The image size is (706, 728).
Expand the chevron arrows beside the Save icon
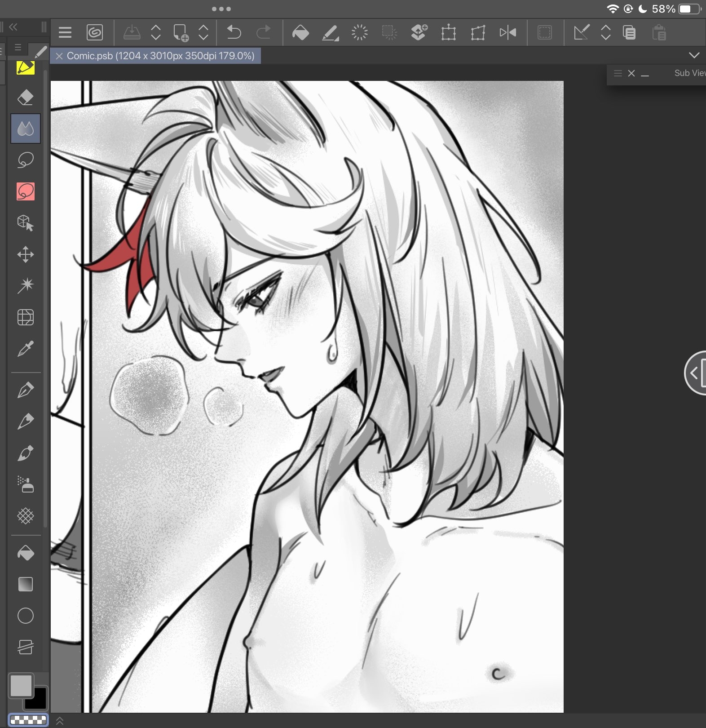pyautogui.click(x=156, y=32)
